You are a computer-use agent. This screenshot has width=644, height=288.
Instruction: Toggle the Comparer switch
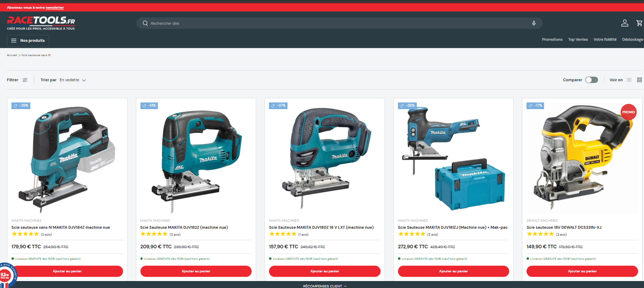pyautogui.click(x=591, y=80)
